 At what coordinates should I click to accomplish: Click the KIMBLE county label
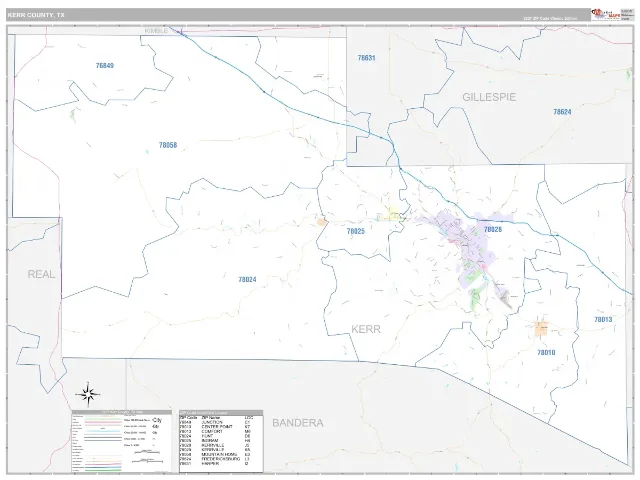(156, 31)
